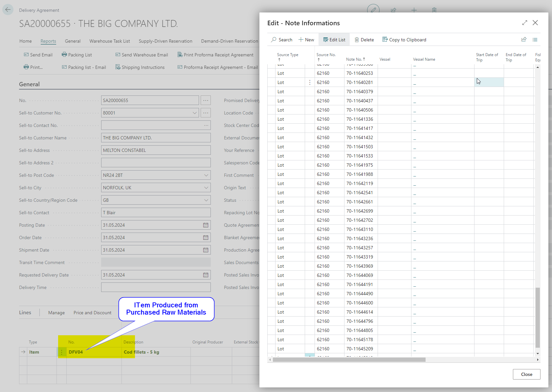
Task: Open the Sell-to Country/Region Code dropdown
Action: pyautogui.click(x=206, y=200)
